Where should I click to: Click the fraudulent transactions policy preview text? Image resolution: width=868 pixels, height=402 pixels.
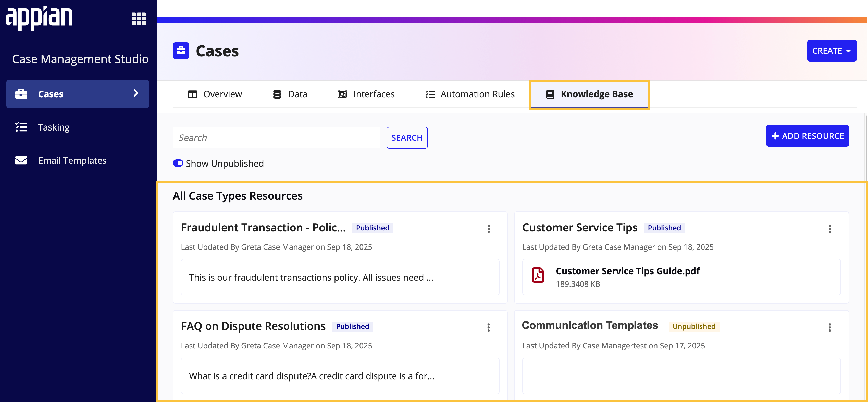311,278
